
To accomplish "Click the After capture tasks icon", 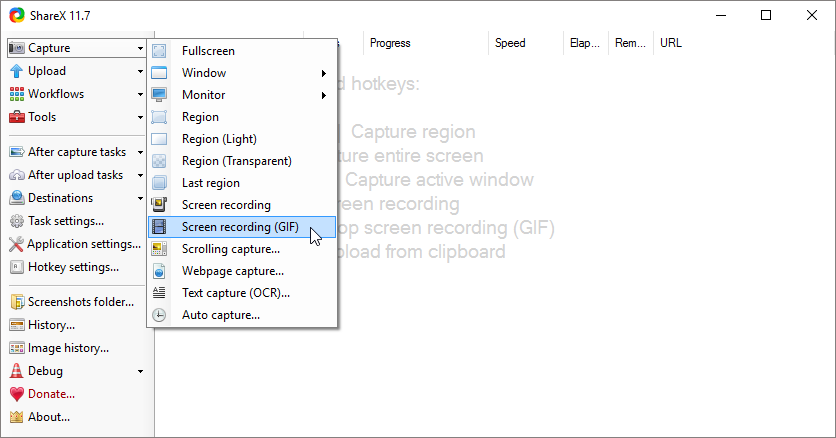I will (17, 152).
